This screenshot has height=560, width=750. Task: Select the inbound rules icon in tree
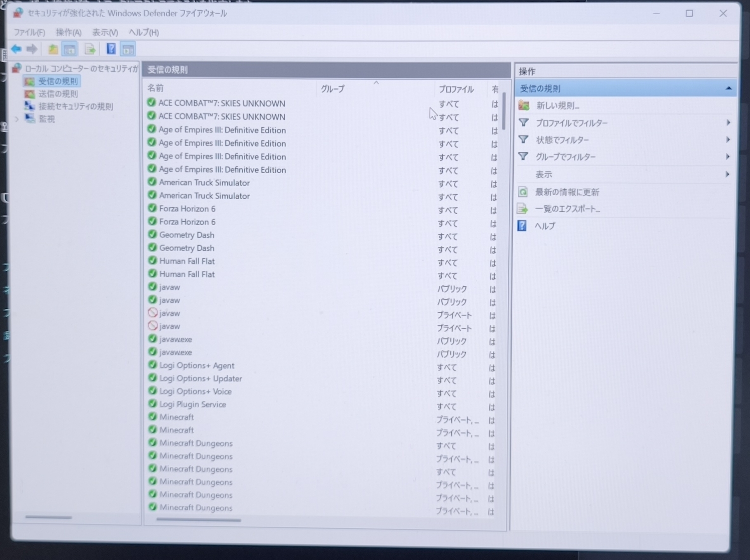[29, 81]
